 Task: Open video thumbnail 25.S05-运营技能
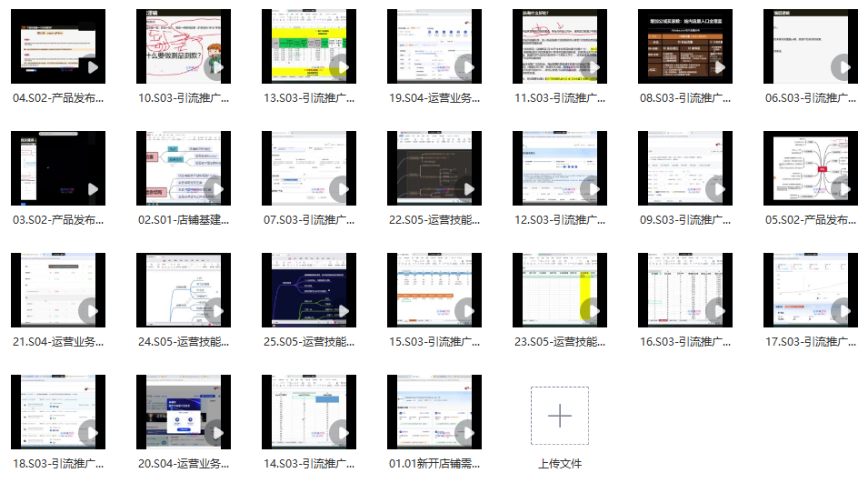[x=309, y=290]
